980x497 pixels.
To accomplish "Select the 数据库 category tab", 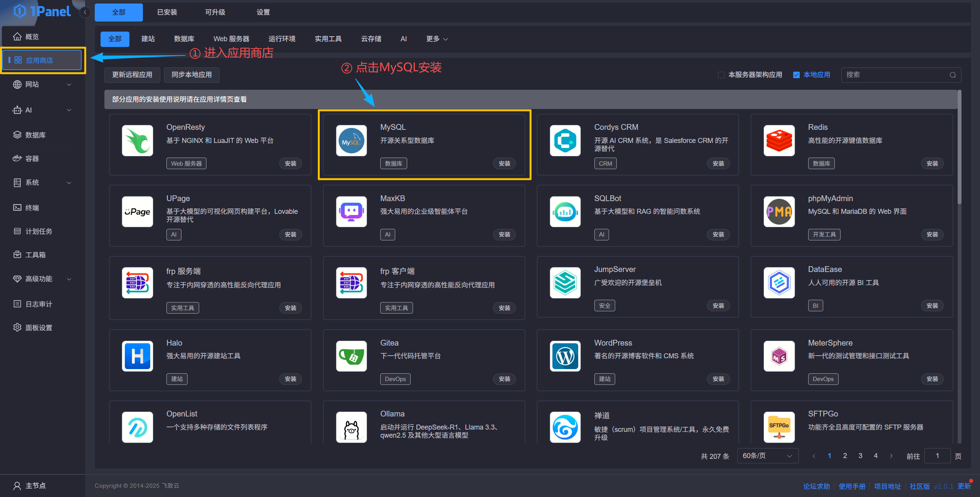I will [184, 39].
